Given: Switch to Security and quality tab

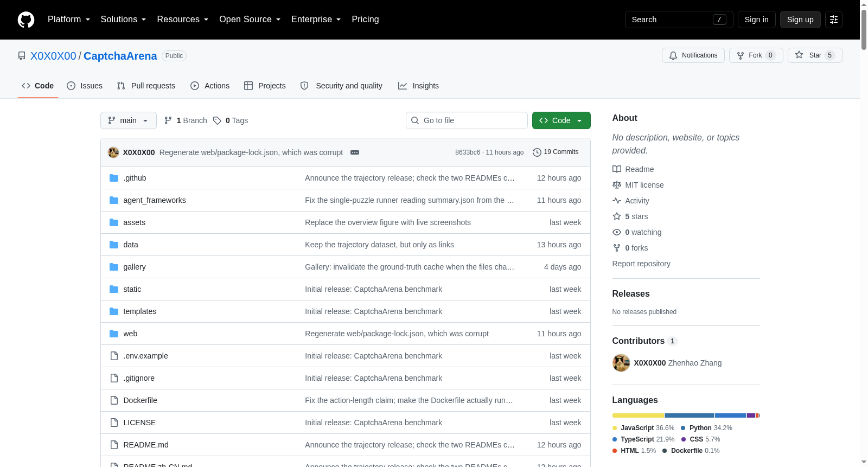Looking at the screenshot, I should pos(341,86).
